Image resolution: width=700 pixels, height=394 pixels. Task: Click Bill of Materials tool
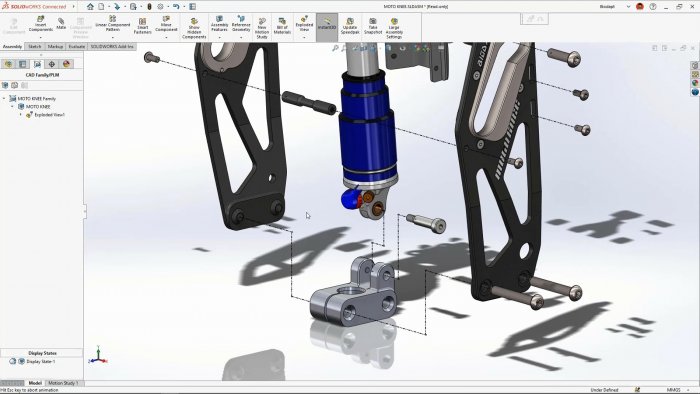pos(282,26)
